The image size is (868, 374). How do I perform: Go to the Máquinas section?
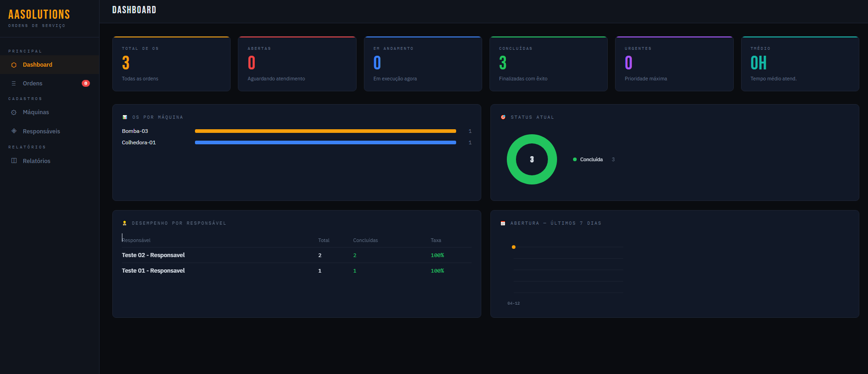pos(49,112)
